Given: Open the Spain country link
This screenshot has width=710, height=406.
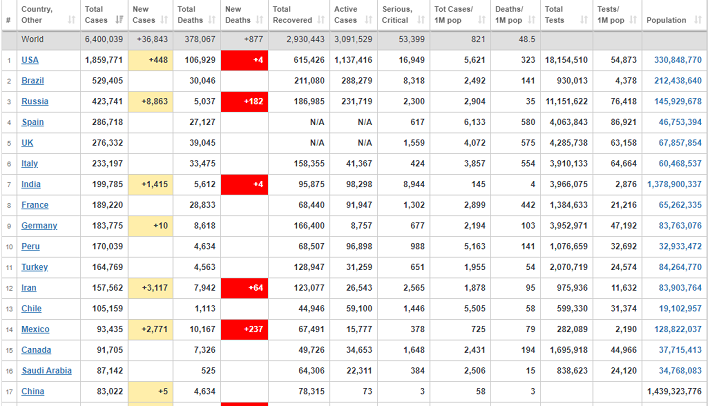Looking at the screenshot, I should 33,122.
